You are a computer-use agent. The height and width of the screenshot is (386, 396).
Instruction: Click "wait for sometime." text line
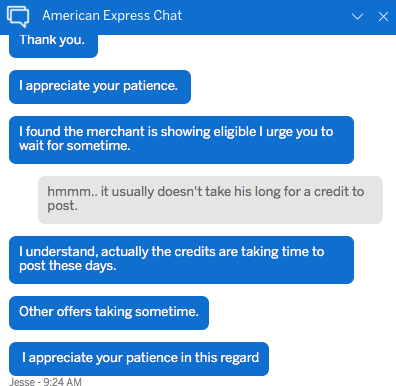pyautogui.click(x=75, y=146)
